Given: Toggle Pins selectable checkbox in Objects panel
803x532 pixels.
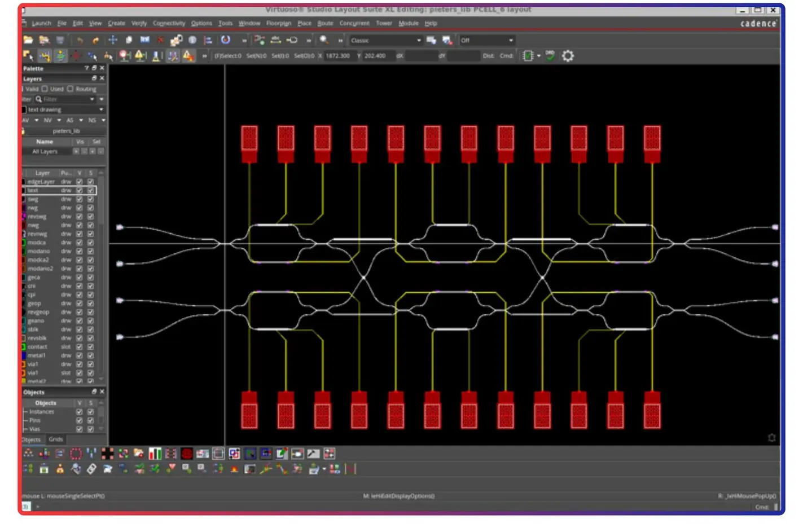Looking at the screenshot, I should (90, 420).
